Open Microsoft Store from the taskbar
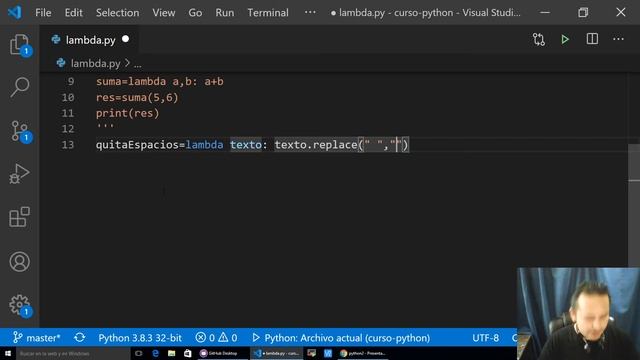640x360 pixels. click(x=187, y=353)
